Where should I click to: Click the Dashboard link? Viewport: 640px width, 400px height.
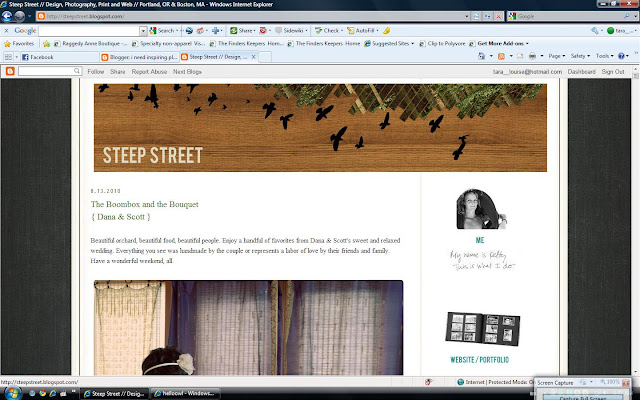pos(581,71)
